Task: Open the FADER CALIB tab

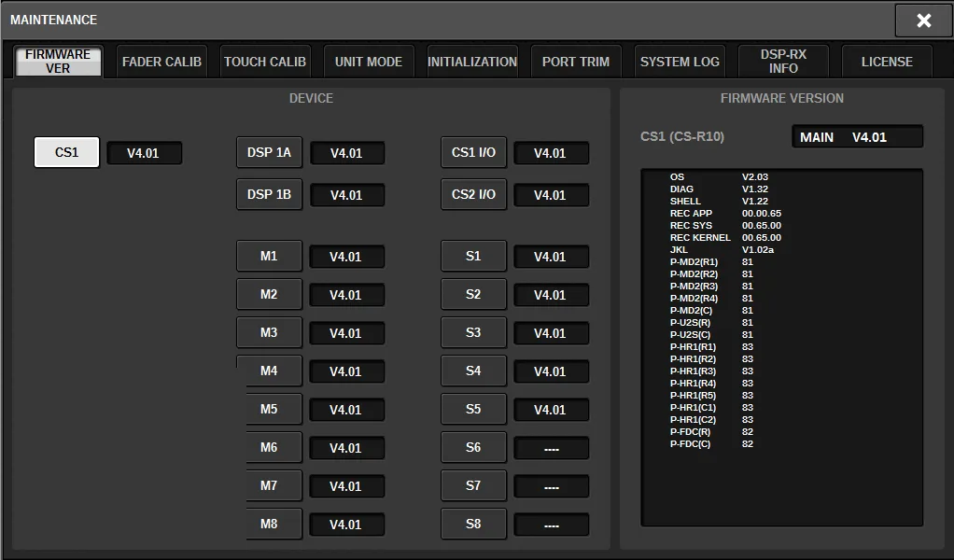Action: (161, 62)
